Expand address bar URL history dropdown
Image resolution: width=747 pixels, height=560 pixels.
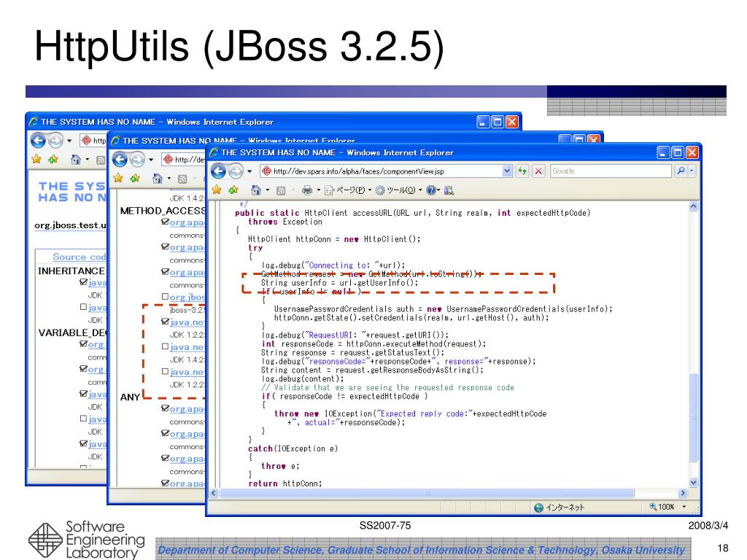(507, 171)
